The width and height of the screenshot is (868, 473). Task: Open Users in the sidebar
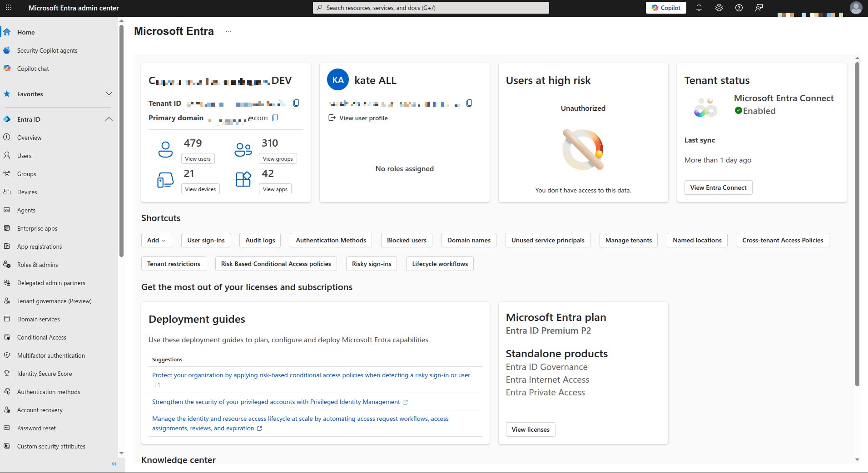point(25,156)
